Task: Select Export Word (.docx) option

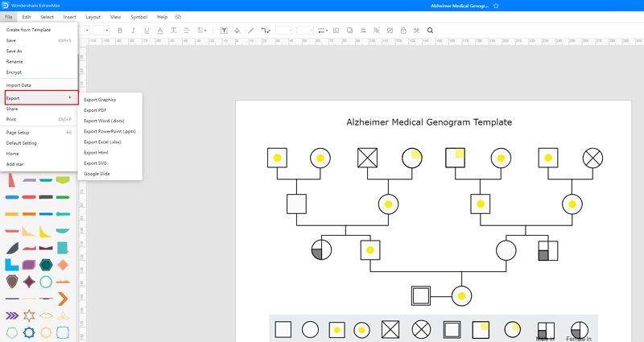Action: (104, 121)
